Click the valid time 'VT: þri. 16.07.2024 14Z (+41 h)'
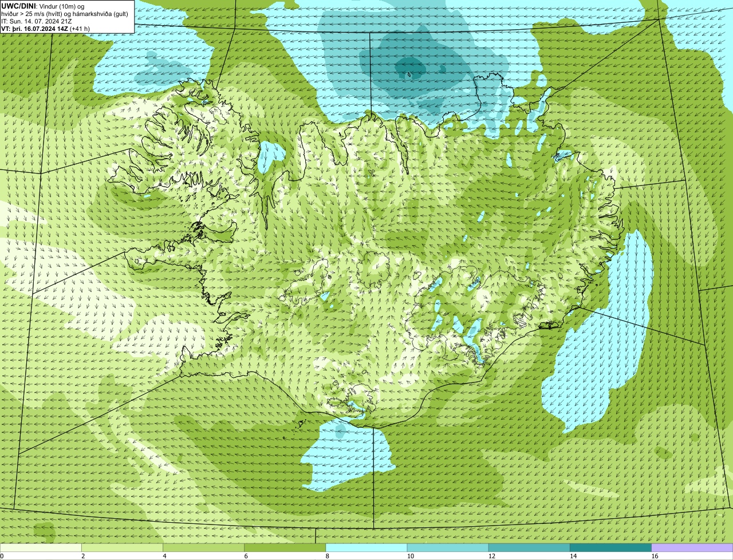This screenshot has width=733, height=560. pyautogui.click(x=45, y=28)
